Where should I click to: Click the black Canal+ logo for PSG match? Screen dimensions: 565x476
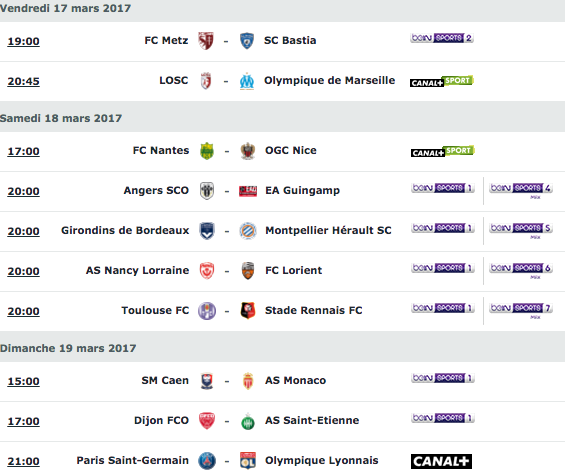point(441,461)
